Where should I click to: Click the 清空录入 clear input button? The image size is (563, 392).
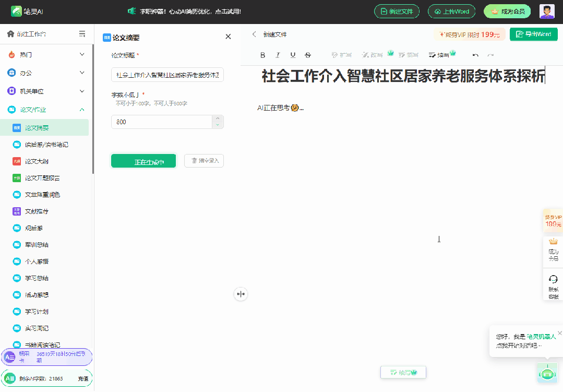(203, 161)
